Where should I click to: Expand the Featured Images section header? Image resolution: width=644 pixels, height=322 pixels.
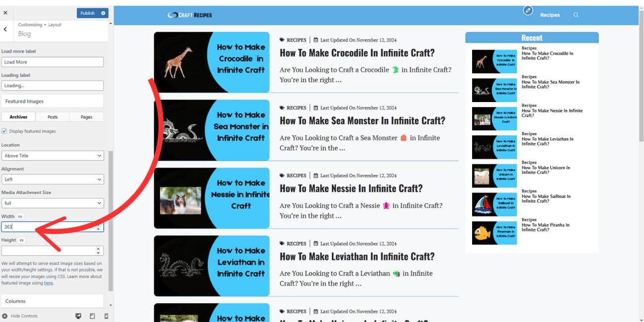point(53,101)
